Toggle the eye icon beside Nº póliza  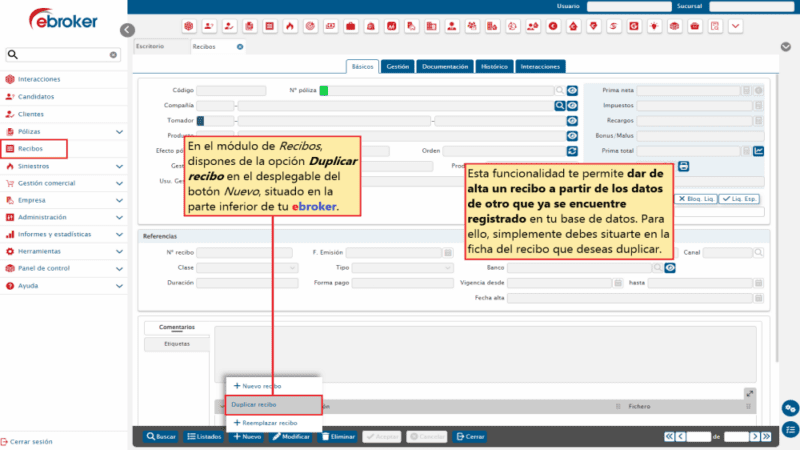pos(572,91)
